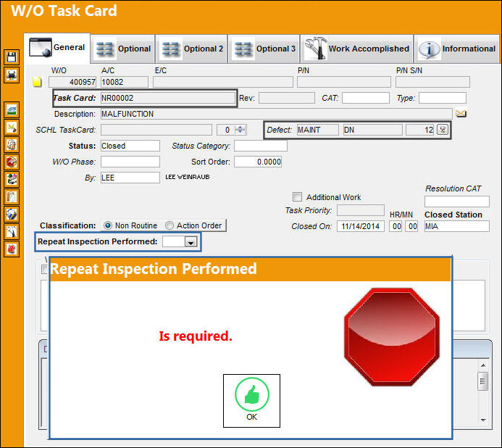Screen dimensions: 502x448
Task: Click the P/N input field
Action: [344, 82]
